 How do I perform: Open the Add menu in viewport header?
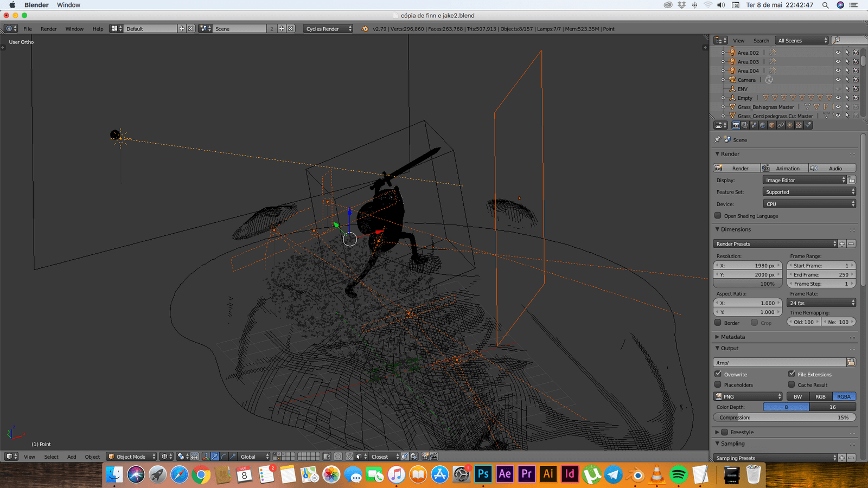point(72,457)
